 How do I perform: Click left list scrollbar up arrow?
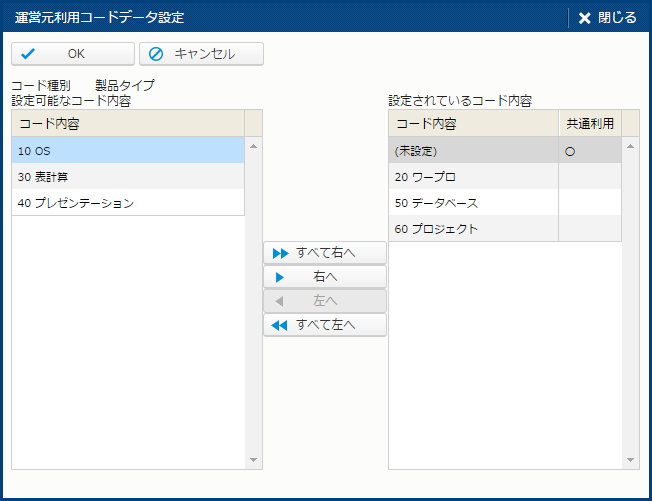click(253, 147)
